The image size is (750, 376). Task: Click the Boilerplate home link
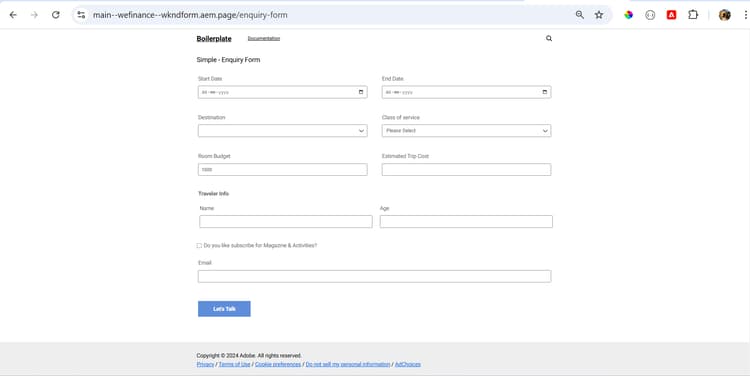tap(214, 39)
